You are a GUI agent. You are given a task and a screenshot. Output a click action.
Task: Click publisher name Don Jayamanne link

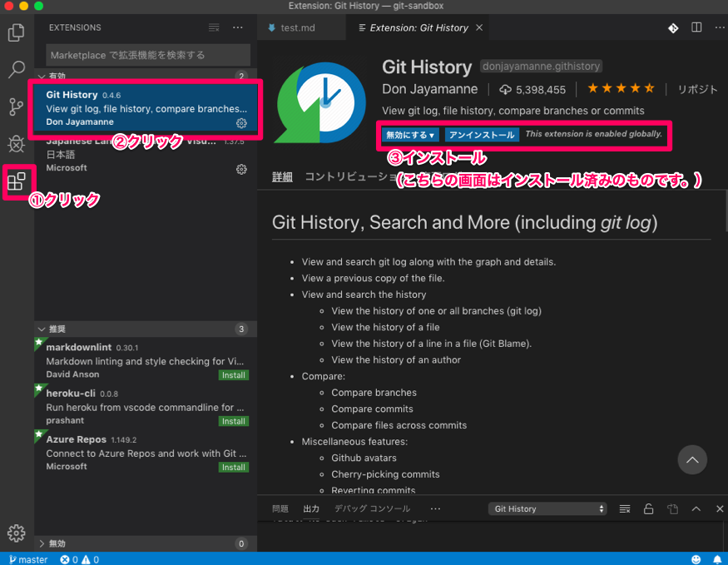(x=429, y=89)
